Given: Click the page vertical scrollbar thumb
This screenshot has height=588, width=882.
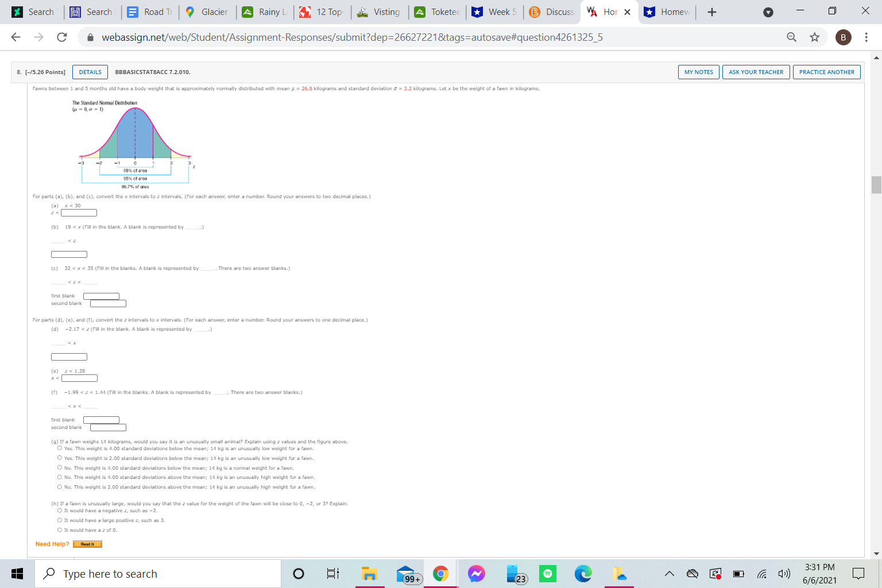Looking at the screenshot, I should (x=876, y=185).
